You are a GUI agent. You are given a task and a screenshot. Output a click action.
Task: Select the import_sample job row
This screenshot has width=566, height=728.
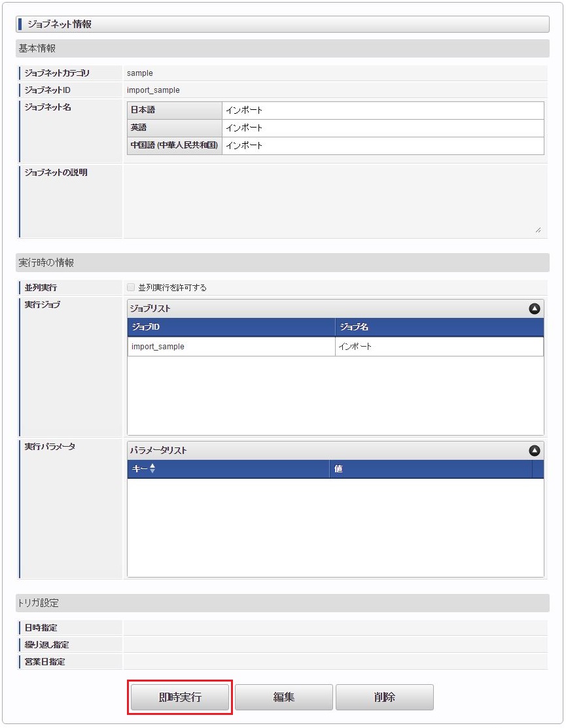click(335, 347)
